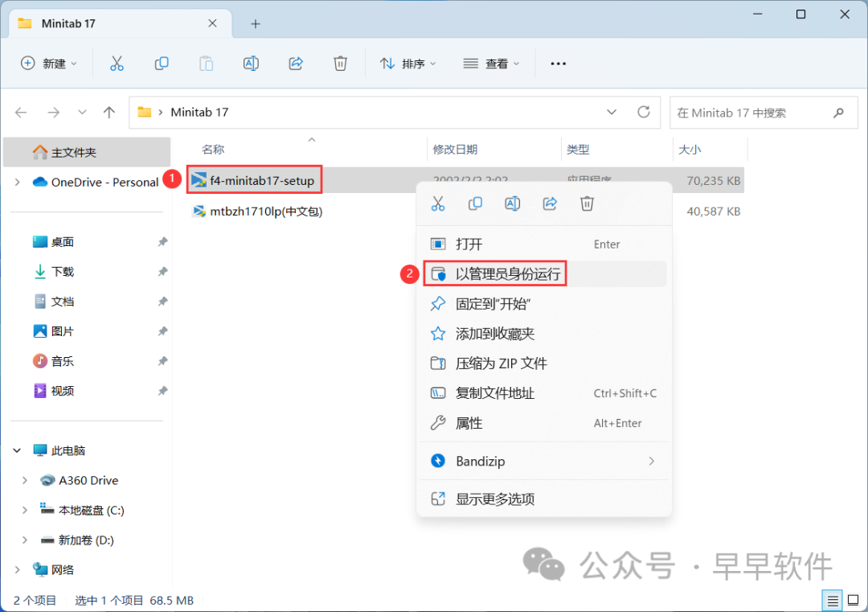Select Run as administrator (以管理员身份运行)
The height and width of the screenshot is (612, 868).
506,274
